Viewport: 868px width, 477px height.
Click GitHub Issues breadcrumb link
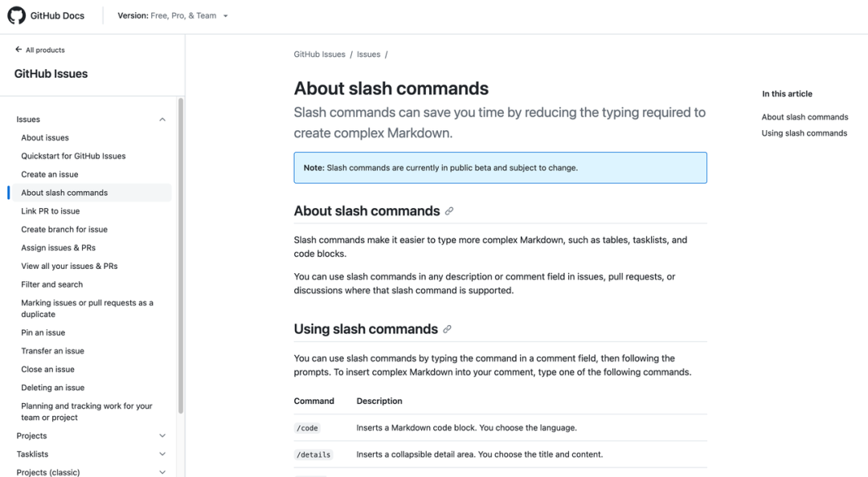pyautogui.click(x=319, y=55)
